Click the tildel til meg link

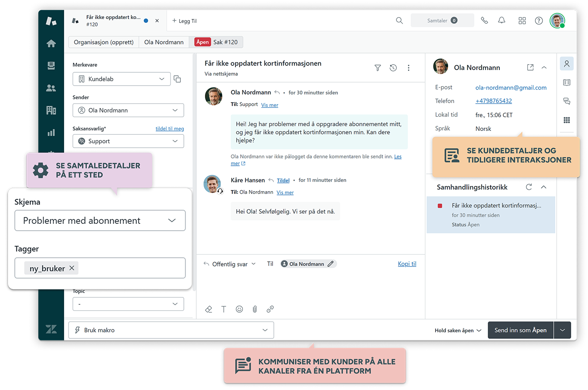pyautogui.click(x=170, y=129)
